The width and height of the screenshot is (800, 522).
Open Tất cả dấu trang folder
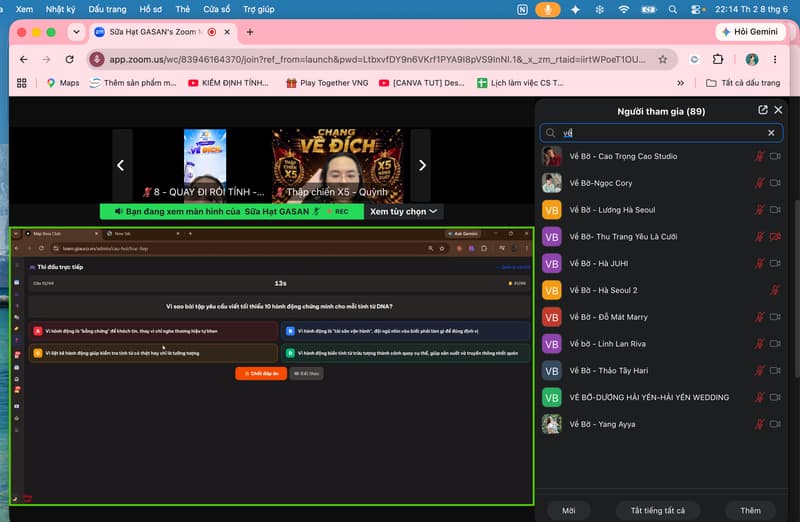[743, 83]
